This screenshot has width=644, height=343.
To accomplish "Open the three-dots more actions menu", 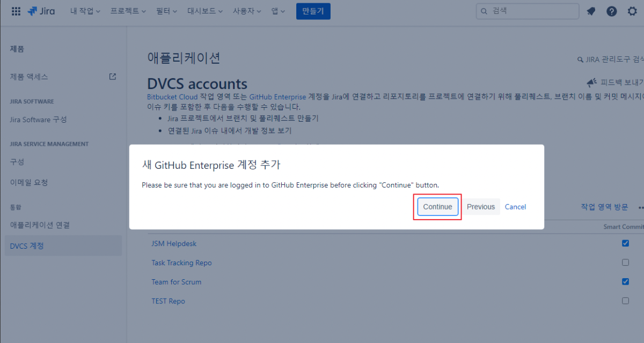I will [x=641, y=207].
